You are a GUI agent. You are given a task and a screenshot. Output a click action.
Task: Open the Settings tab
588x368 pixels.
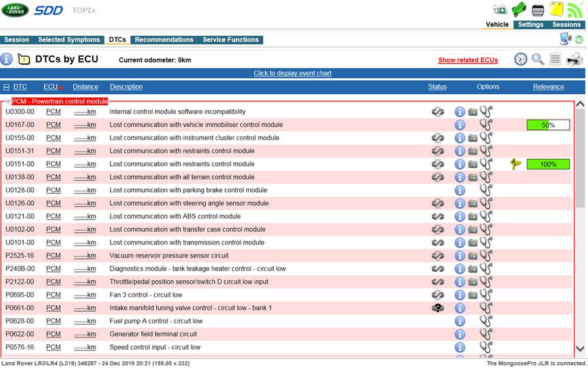point(531,25)
